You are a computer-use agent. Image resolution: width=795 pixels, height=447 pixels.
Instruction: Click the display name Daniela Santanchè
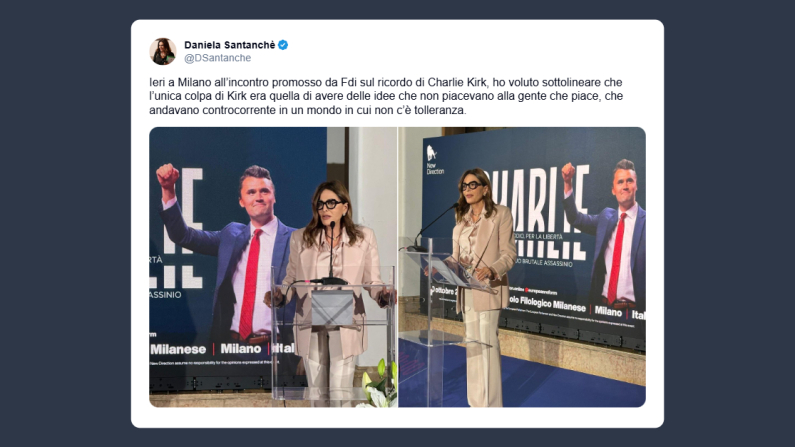230,45
